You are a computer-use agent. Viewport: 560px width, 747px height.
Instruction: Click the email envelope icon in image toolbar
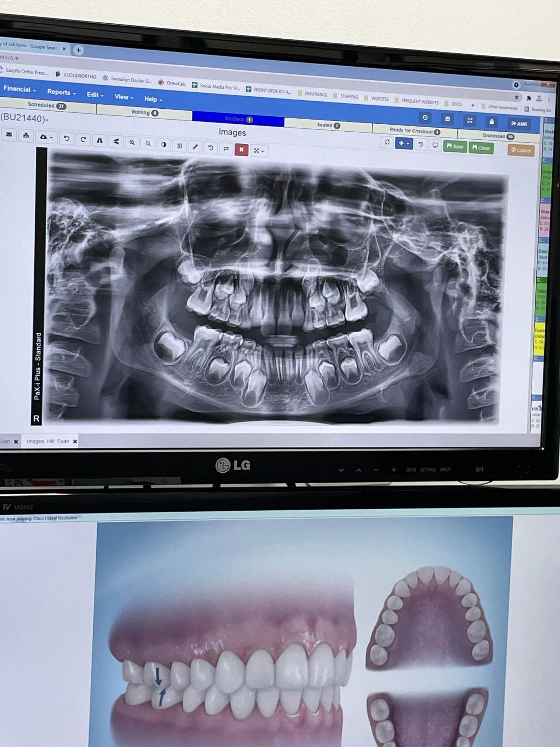[9, 135]
